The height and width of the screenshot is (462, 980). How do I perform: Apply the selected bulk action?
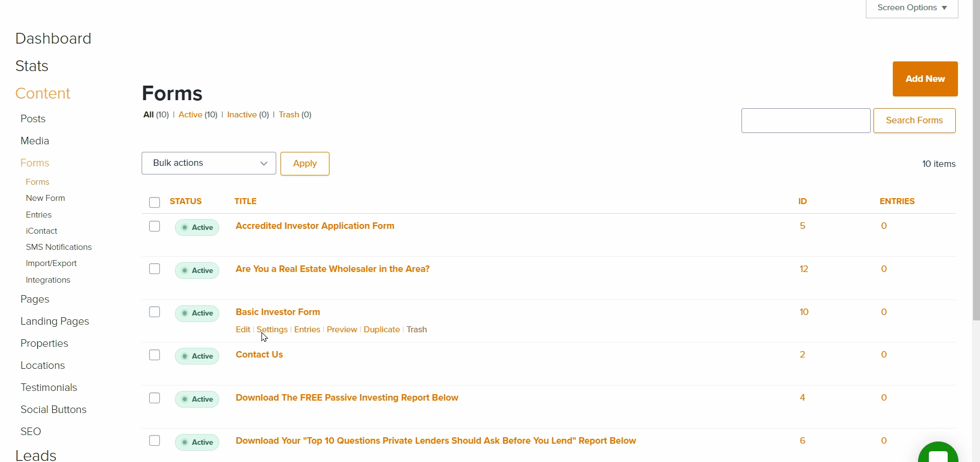tap(305, 164)
